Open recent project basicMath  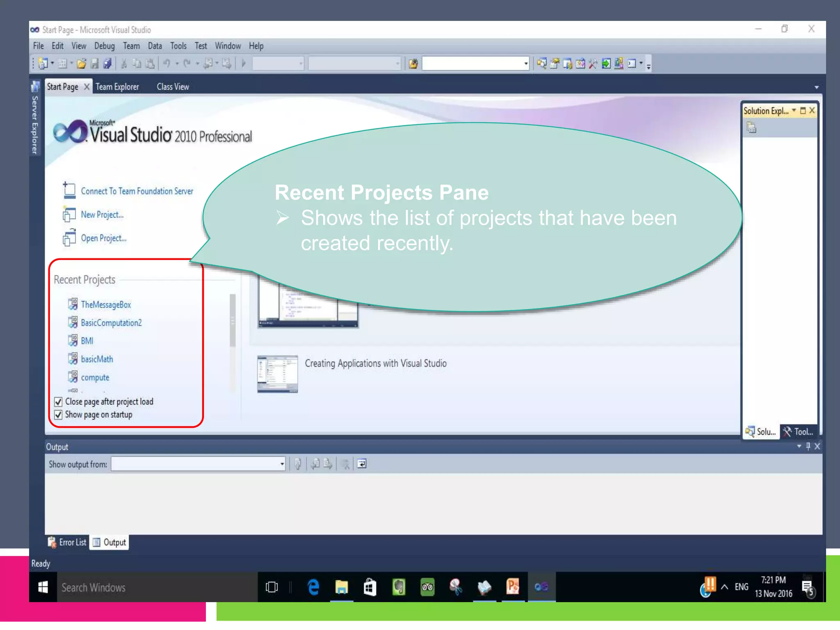pos(97,359)
